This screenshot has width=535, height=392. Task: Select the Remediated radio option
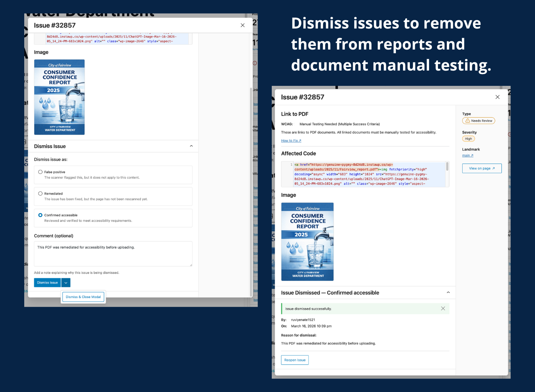tap(40, 194)
